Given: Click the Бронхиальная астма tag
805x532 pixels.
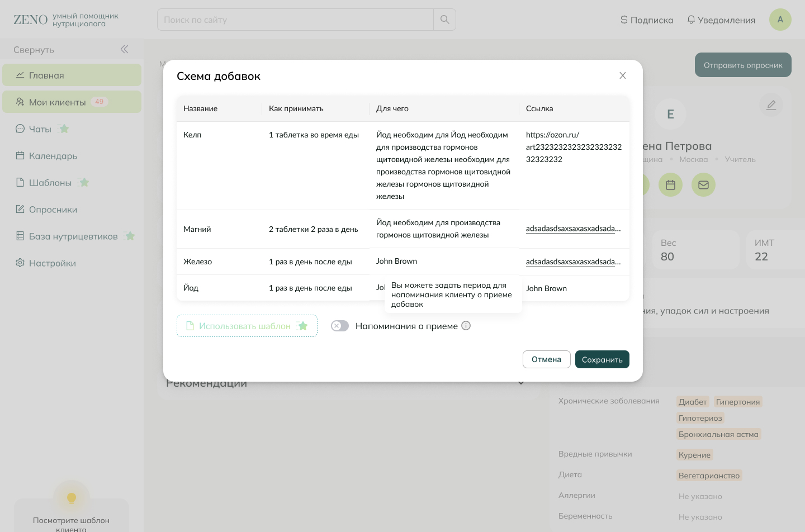Looking at the screenshot, I should (x=719, y=434).
